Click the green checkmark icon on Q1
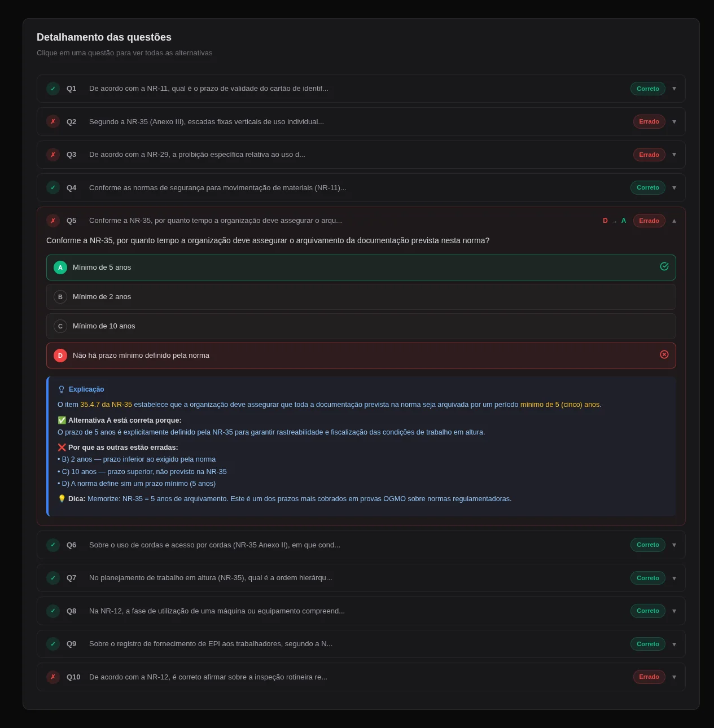The image size is (714, 728). [x=53, y=89]
